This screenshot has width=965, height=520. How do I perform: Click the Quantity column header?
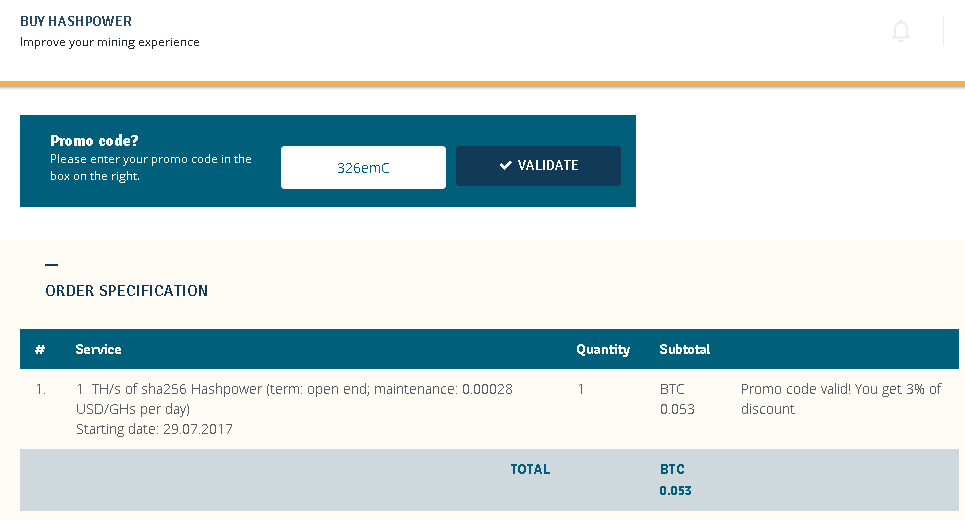[603, 349]
